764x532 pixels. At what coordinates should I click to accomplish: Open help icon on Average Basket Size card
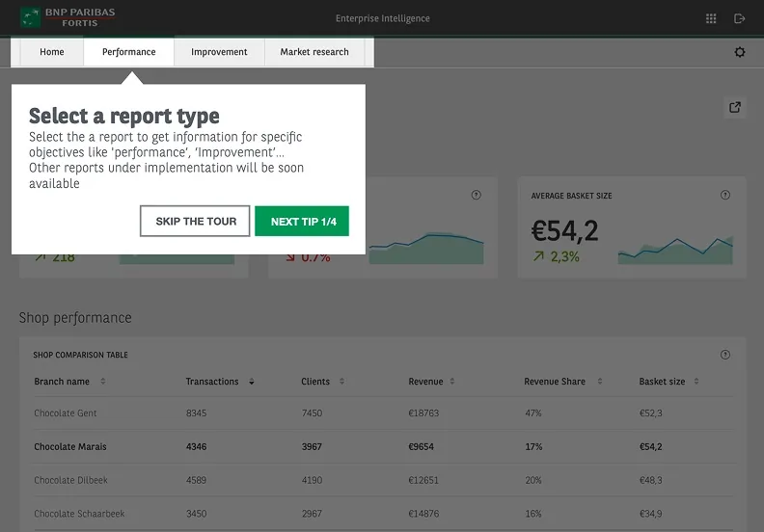tap(725, 196)
